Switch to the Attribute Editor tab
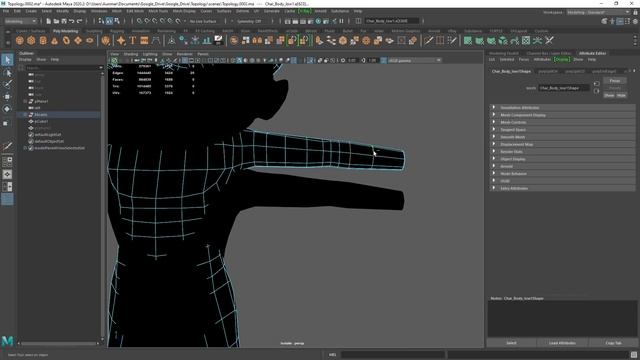 (x=592, y=53)
